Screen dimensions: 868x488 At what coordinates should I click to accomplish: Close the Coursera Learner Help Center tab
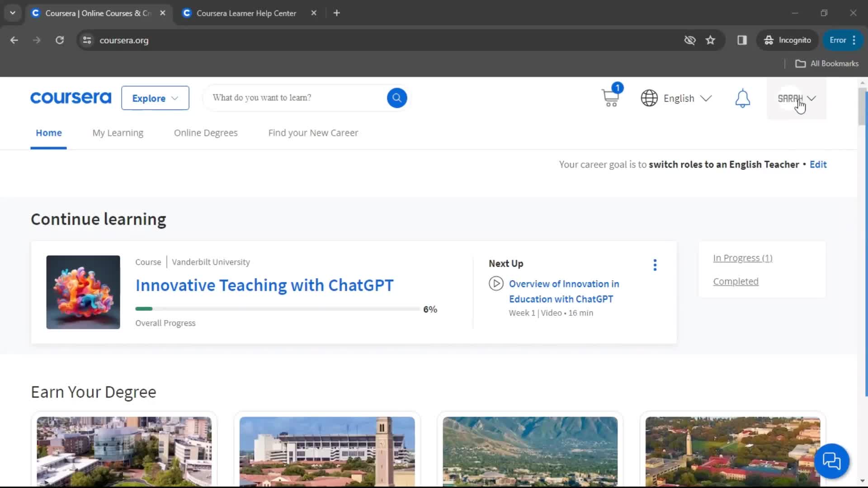click(x=314, y=13)
